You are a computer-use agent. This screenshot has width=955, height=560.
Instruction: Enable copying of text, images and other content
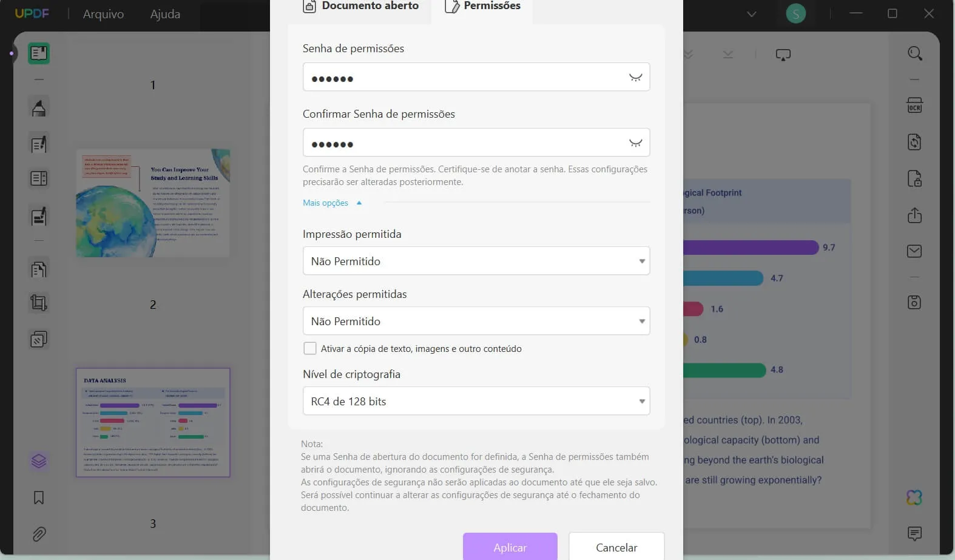point(310,348)
